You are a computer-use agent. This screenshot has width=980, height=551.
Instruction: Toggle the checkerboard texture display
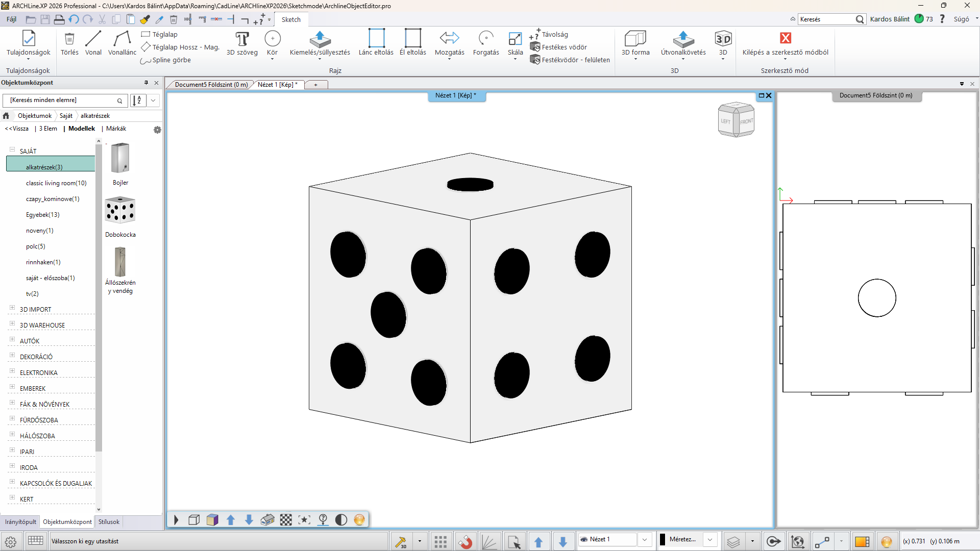pos(286,520)
